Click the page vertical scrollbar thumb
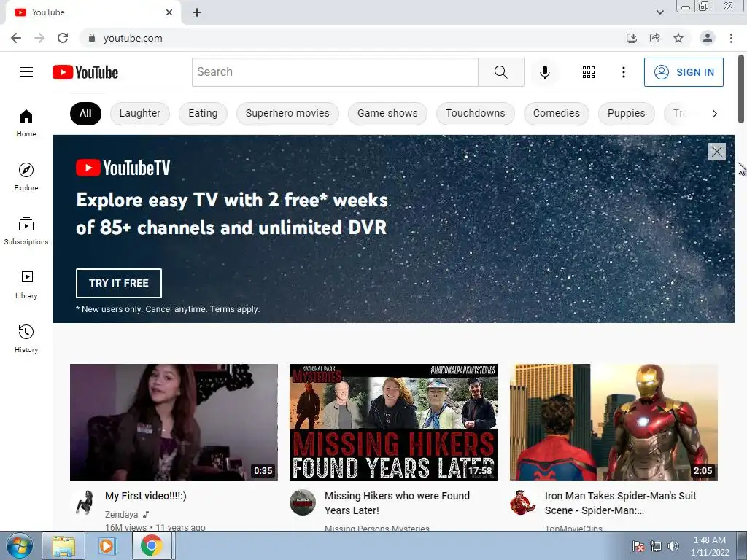The height and width of the screenshot is (560, 747). pos(741,88)
